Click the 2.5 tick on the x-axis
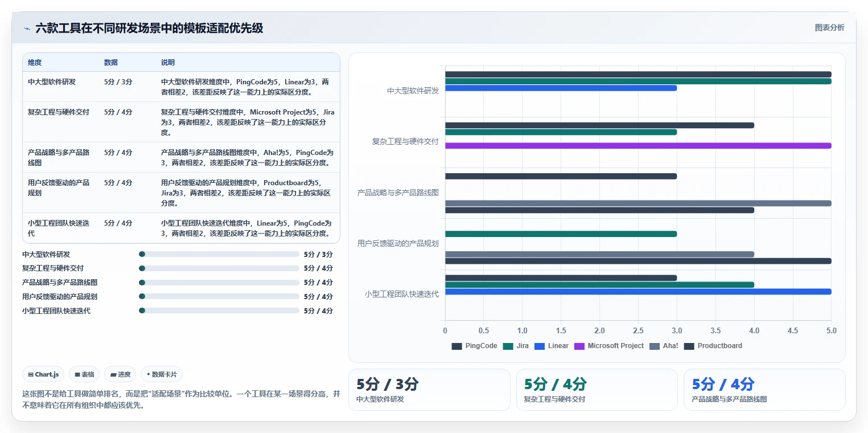The height and width of the screenshot is (433, 868). (x=638, y=330)
